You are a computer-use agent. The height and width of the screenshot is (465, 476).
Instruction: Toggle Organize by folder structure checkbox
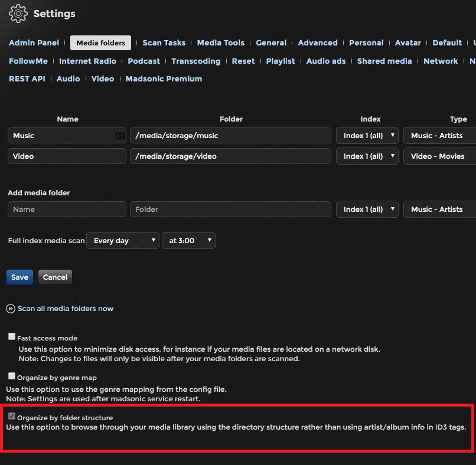coord(12,417)
